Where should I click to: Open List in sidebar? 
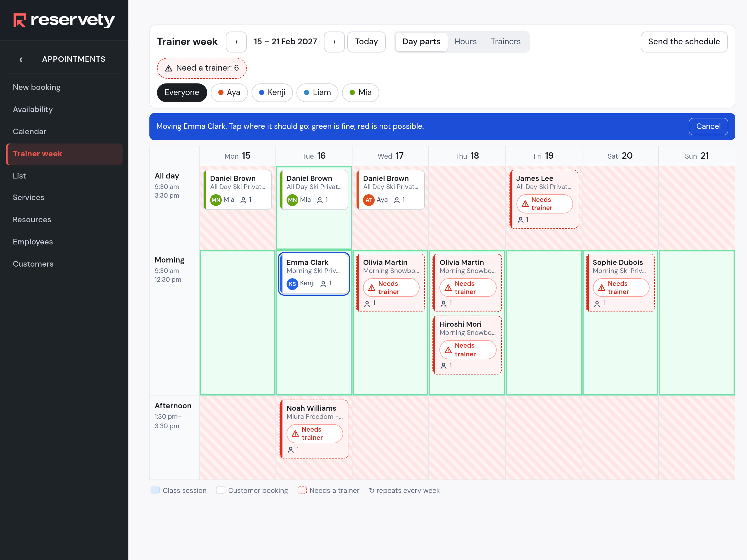pyautogui.click(x=64, y=176)
